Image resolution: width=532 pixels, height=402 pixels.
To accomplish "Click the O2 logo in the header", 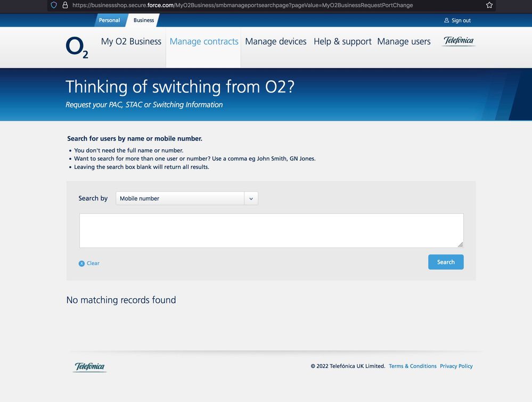I will (77, 47).
